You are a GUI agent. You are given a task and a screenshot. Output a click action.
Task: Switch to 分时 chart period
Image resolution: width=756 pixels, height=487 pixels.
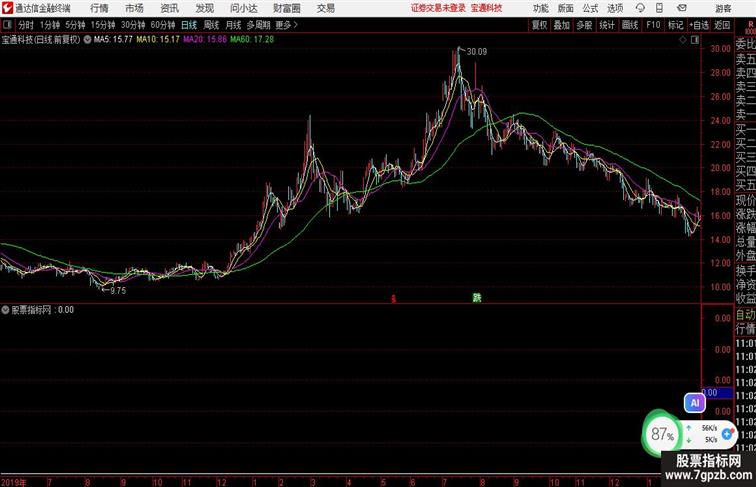click(x=26, y=25)
